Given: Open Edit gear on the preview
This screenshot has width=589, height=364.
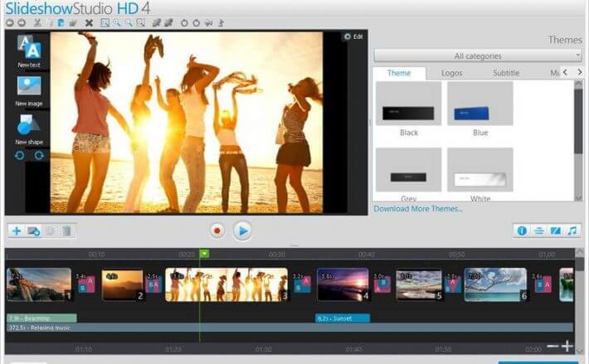Looking at the screenshot, I should (353, 36).
